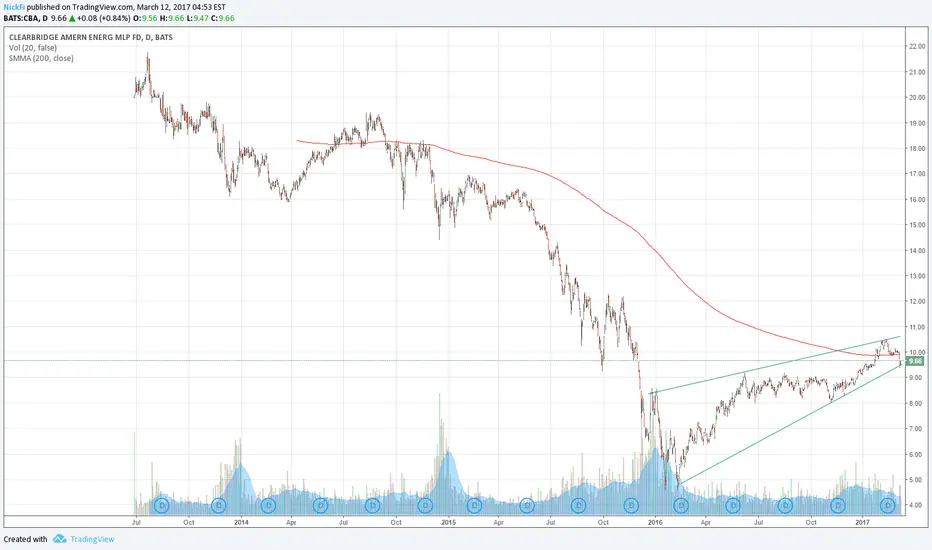Select the dividend marker just after the 2014 label
932x550 pixels.
tap(268, 505)
